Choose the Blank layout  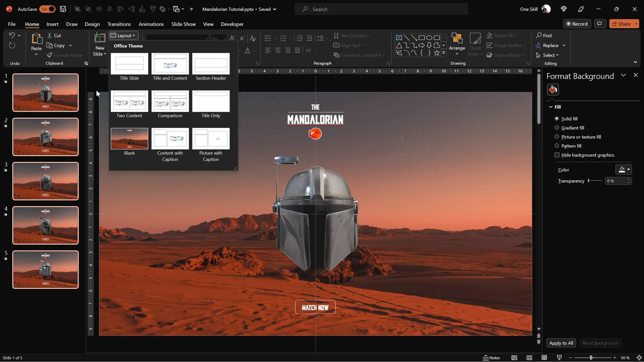[129, 142]
